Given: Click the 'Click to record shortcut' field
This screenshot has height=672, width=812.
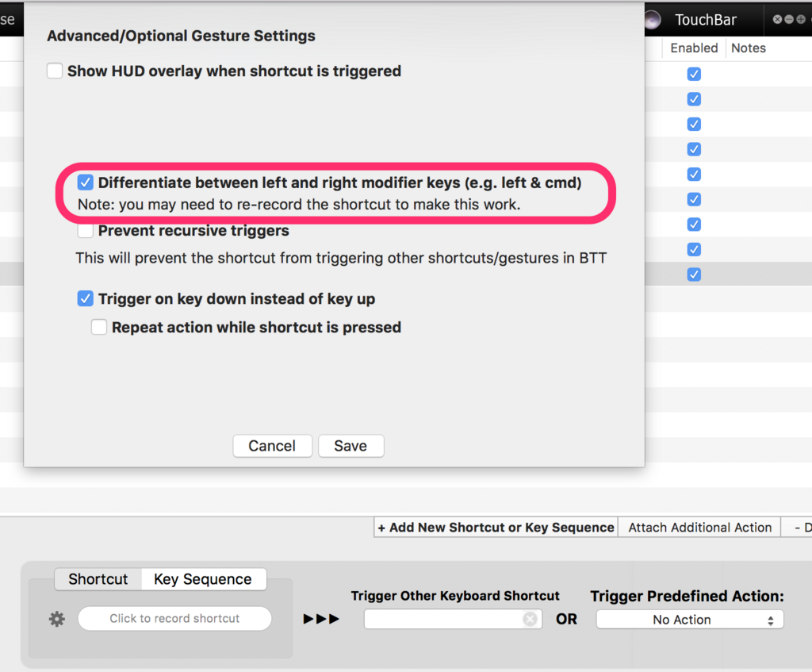Looking at the screenshot, I should tap(174, 619).
